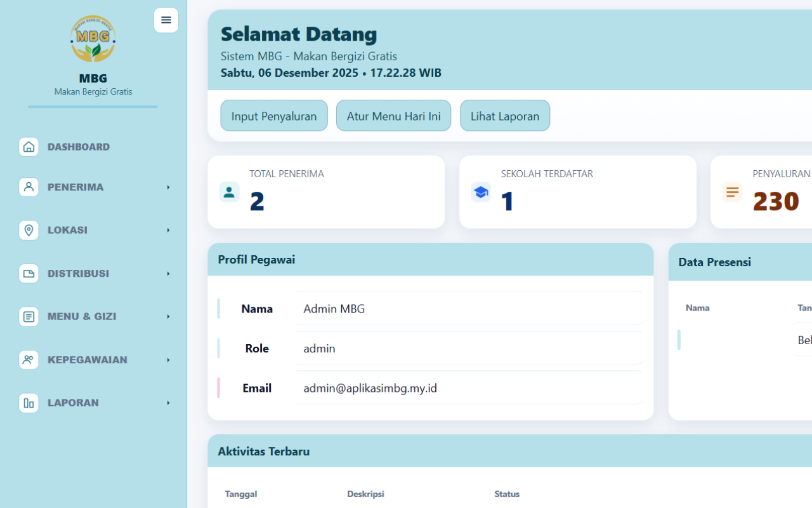
Task: Toggle the sidebar hamburger menu
Action: click(166, 20)
